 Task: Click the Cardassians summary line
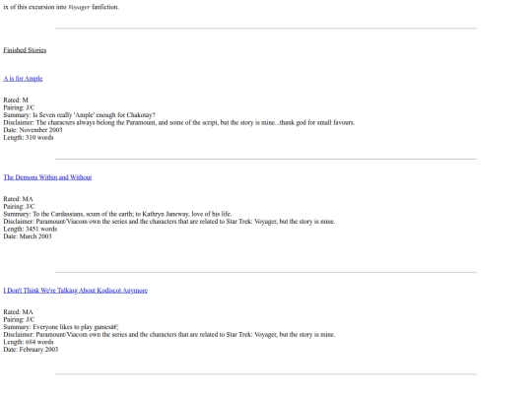117,214
